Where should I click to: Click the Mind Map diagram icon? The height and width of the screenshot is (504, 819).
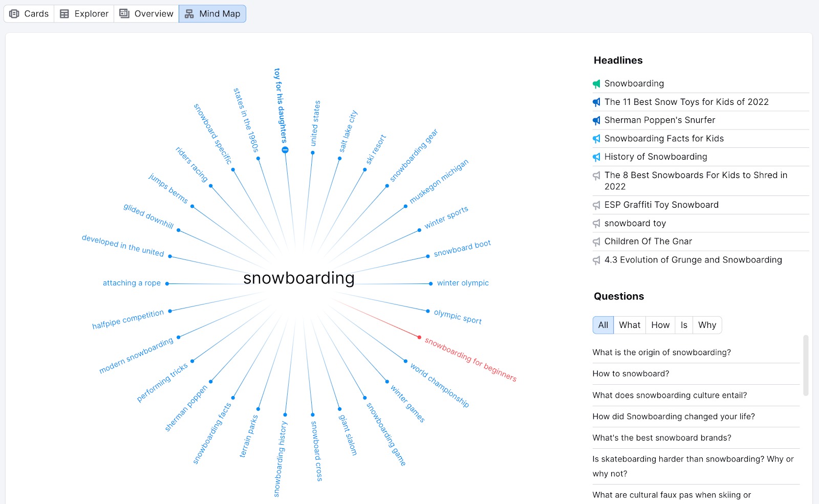[189, 14]
